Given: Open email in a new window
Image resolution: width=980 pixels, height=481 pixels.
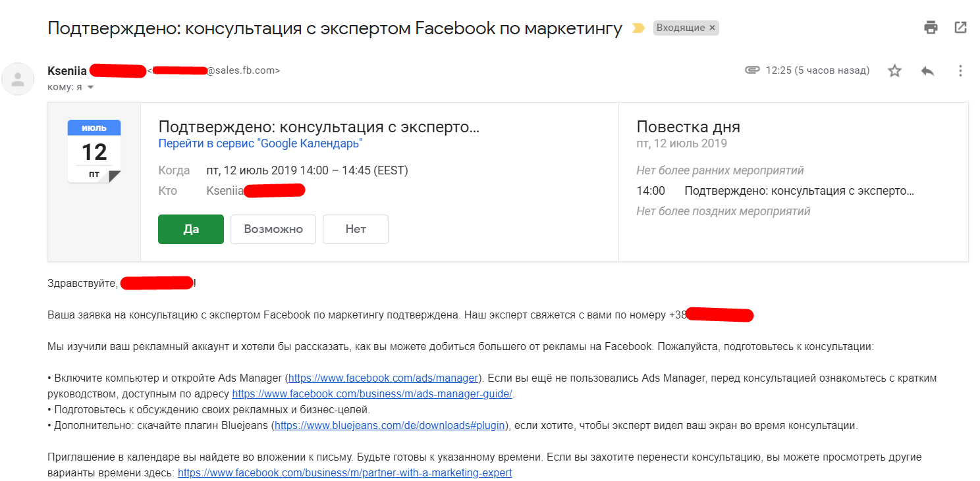Looking at the screenshot, I should (x=960, y=28).
